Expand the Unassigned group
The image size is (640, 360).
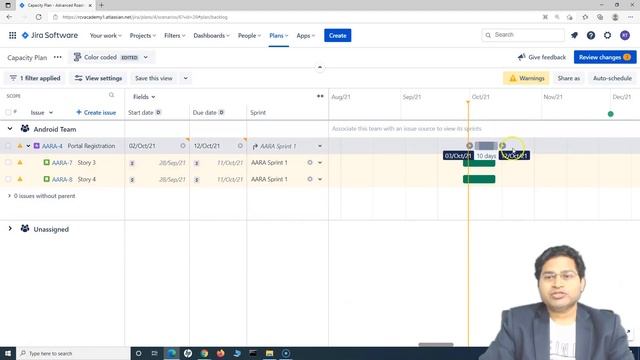tap(10, 229)
